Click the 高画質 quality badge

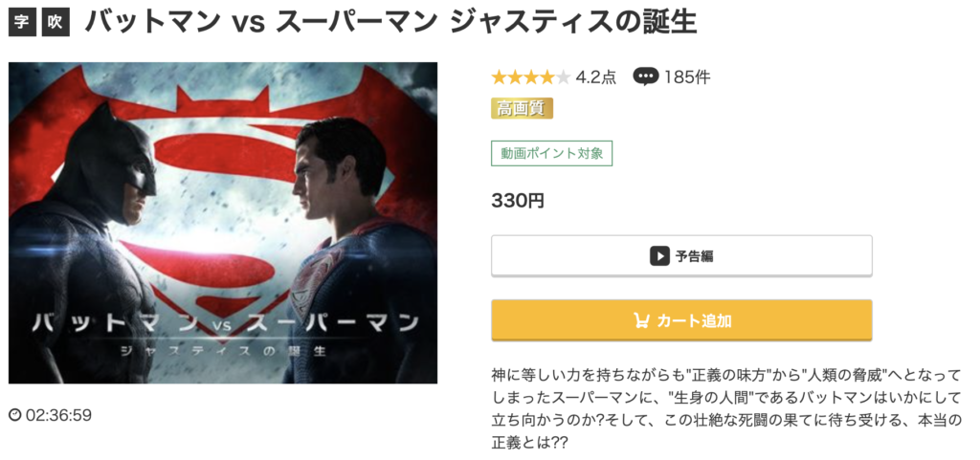[x=522, y=109]
